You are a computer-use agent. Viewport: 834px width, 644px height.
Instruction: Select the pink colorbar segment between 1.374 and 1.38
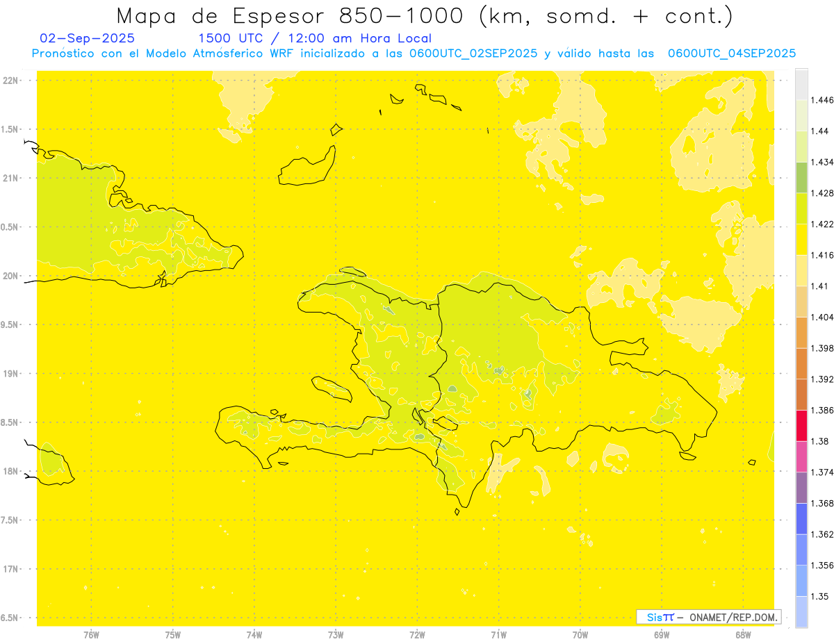pyautogui.click(x=801, y=456)
